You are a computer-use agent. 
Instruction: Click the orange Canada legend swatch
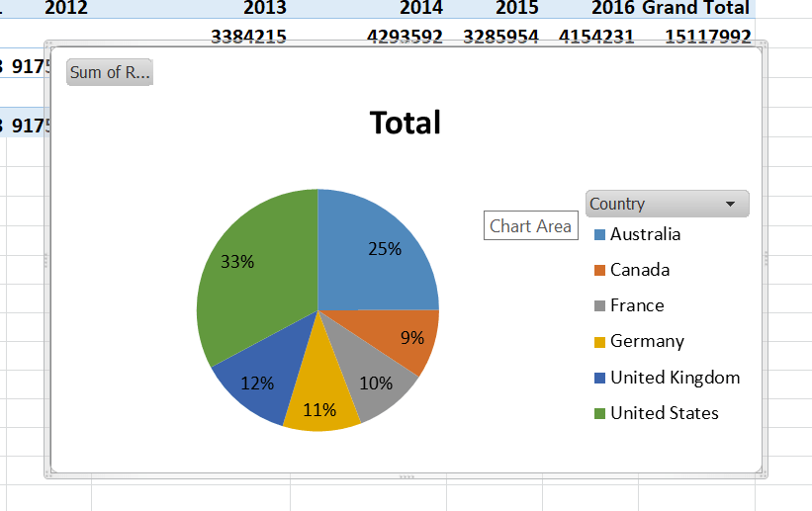coord(599,271)
